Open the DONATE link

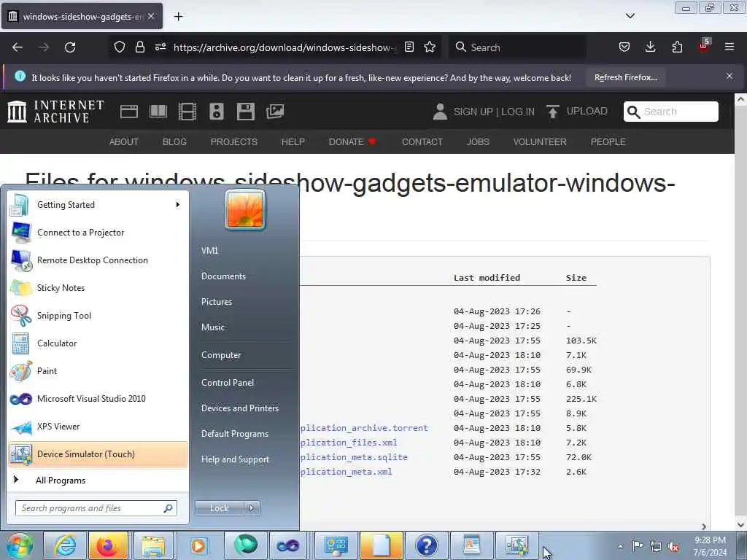(x=352, y=142)
